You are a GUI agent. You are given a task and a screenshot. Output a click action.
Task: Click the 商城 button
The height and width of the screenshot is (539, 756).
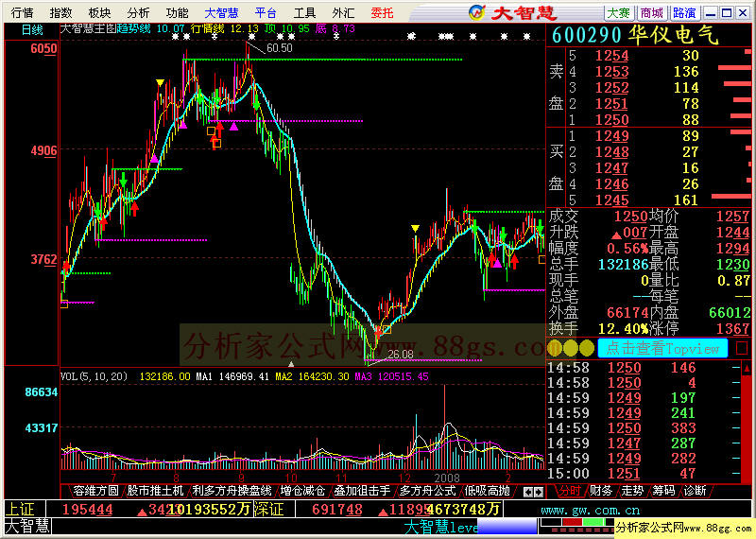coord(651,13)
